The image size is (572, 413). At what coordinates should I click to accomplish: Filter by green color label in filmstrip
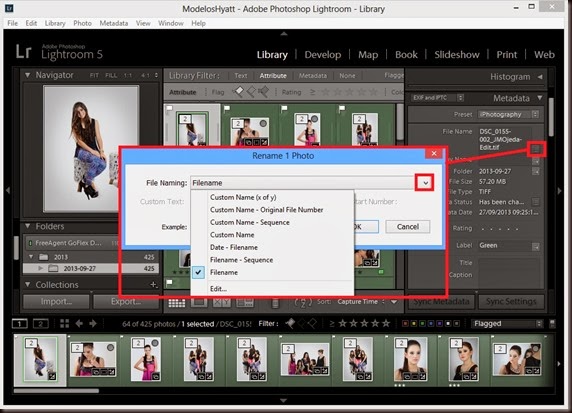pyautogui.click(x=422, y=324)
